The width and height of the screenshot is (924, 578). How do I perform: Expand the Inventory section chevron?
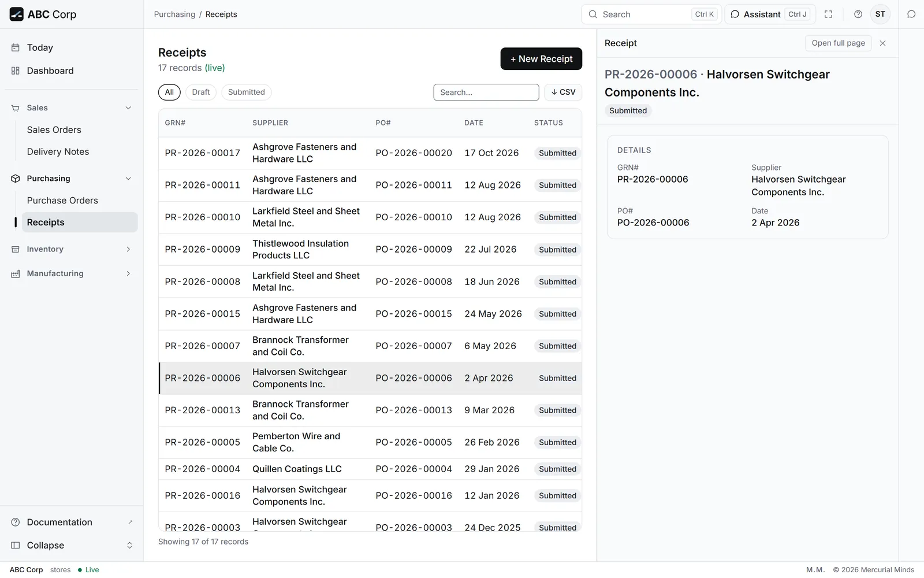pyautogui.click(x=128, y=249)
